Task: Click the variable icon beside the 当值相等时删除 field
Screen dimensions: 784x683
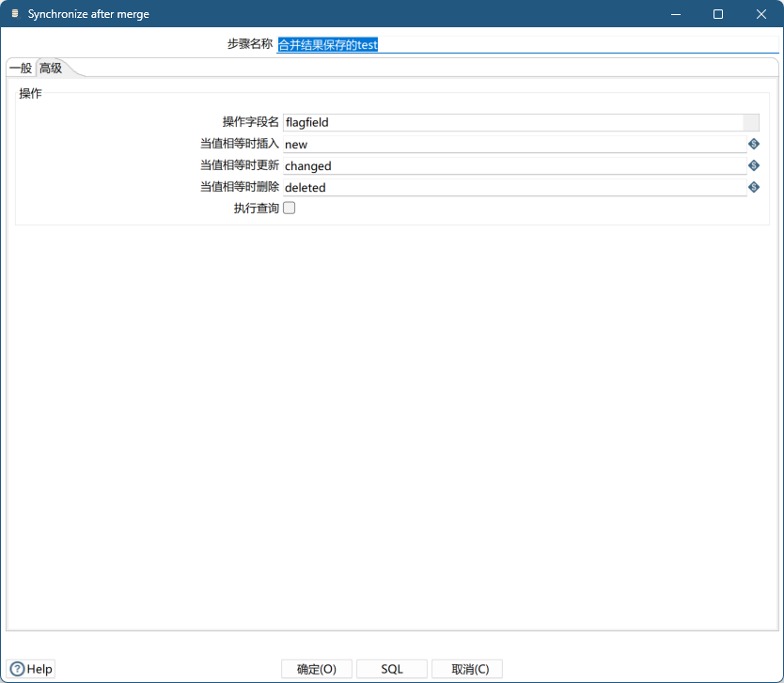Action: (x=753, y=187)
